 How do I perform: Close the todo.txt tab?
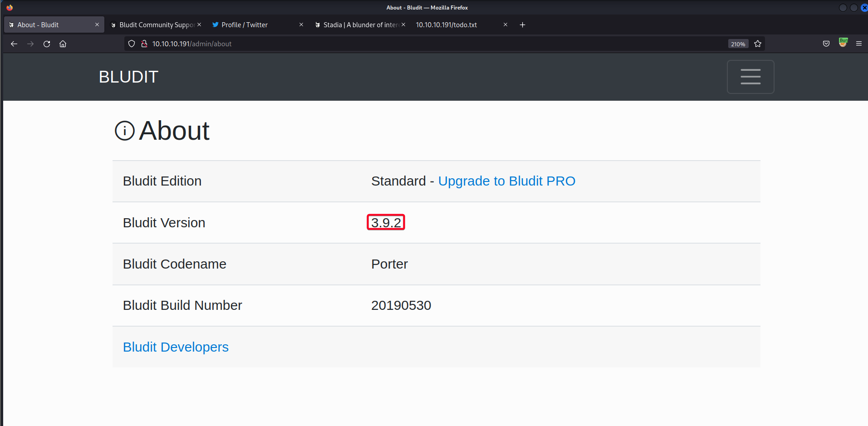coord(505,25)
